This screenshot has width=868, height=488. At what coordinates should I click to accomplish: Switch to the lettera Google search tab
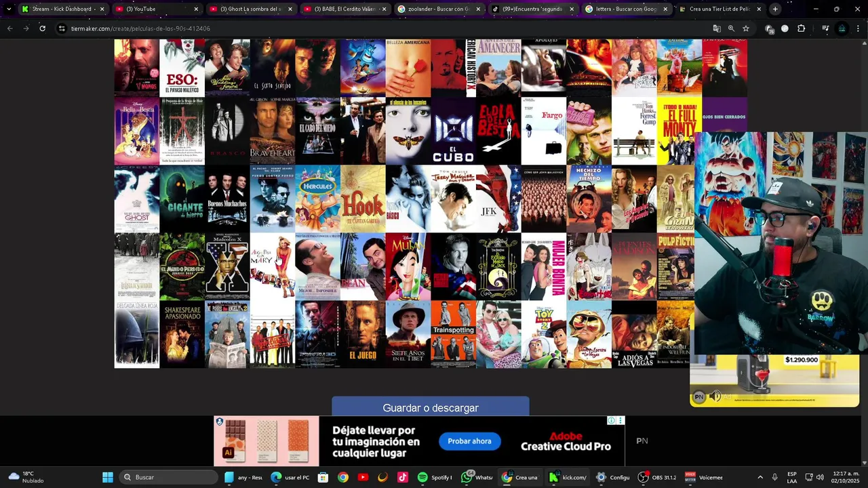(628, 9)
